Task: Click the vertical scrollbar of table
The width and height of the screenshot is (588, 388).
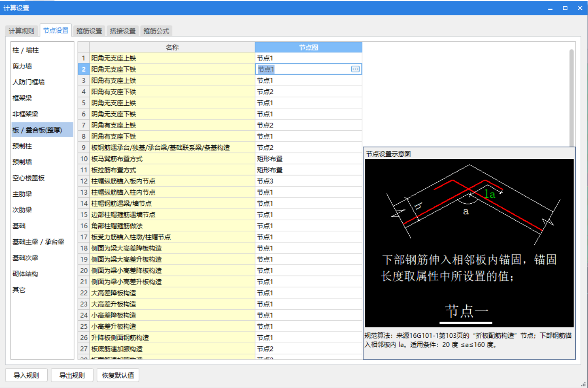Action: (571, 98)
